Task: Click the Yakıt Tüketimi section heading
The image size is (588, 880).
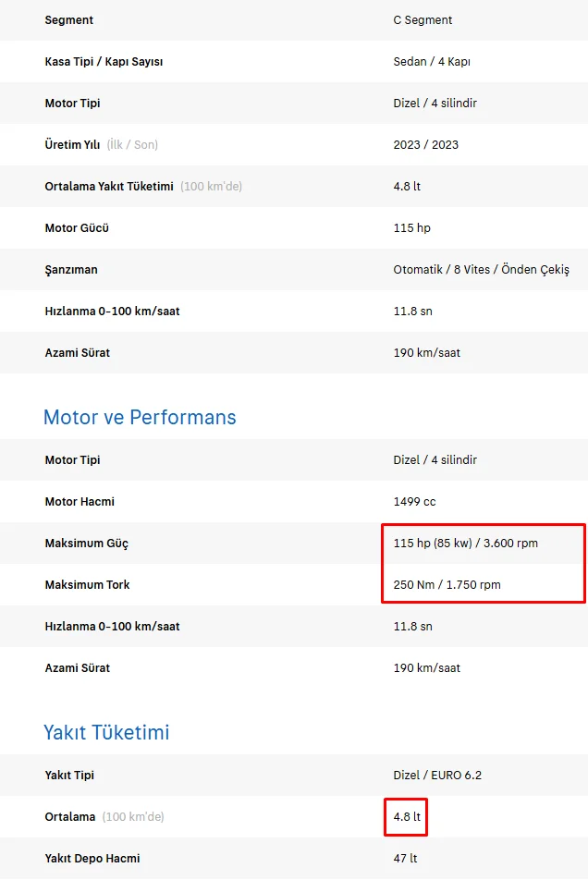Action: pos(106,732)
